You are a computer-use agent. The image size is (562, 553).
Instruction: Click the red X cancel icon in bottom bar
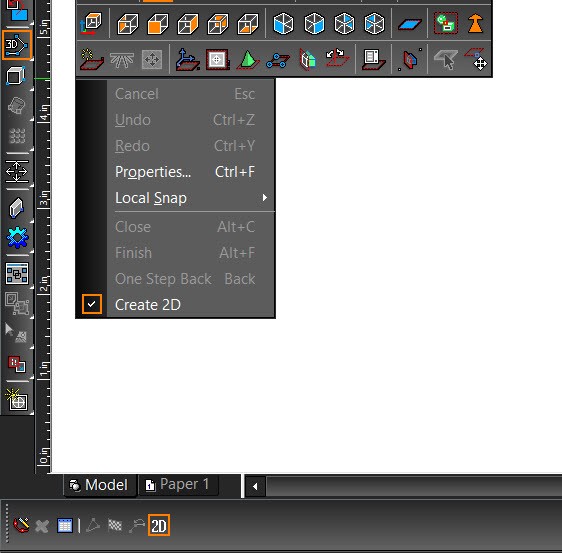pos(42,526)
